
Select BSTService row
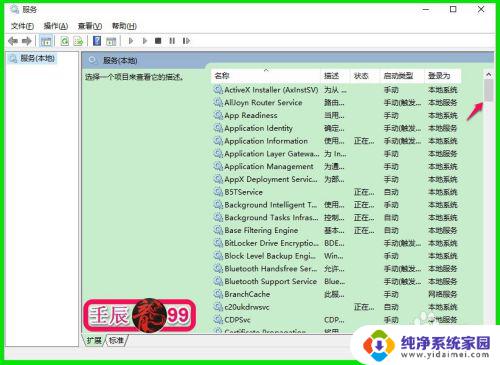(335, 192)
